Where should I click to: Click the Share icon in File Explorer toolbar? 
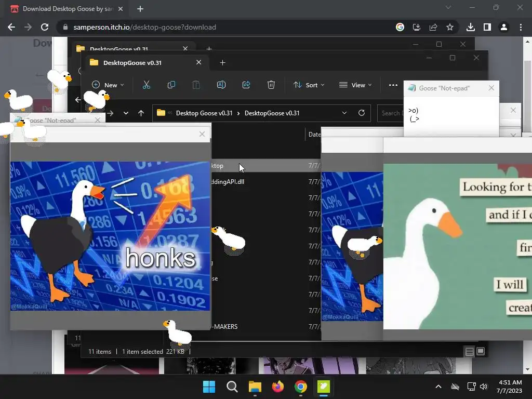[246, 85]
